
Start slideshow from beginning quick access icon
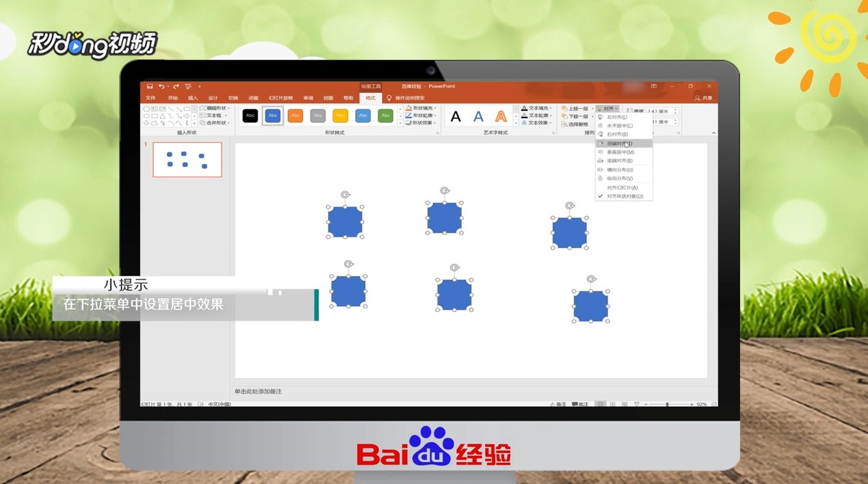point(188,87)
